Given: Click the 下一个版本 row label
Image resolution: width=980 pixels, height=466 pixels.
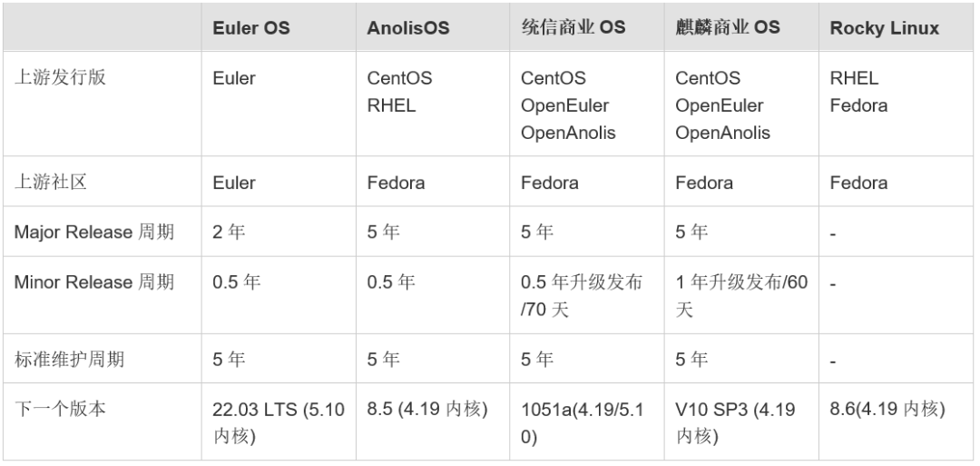Looking at the screenshot, I should click(60, 410).
